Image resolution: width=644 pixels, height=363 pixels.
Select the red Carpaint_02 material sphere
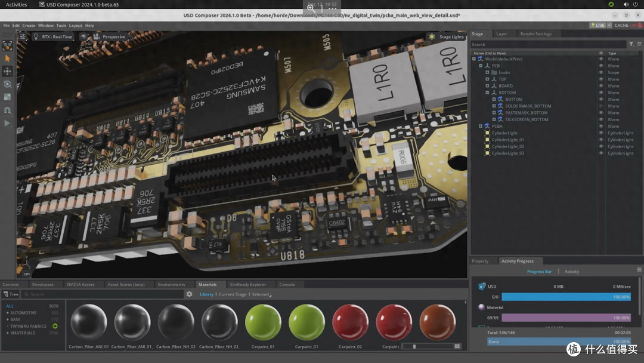(x=351, y=322)
